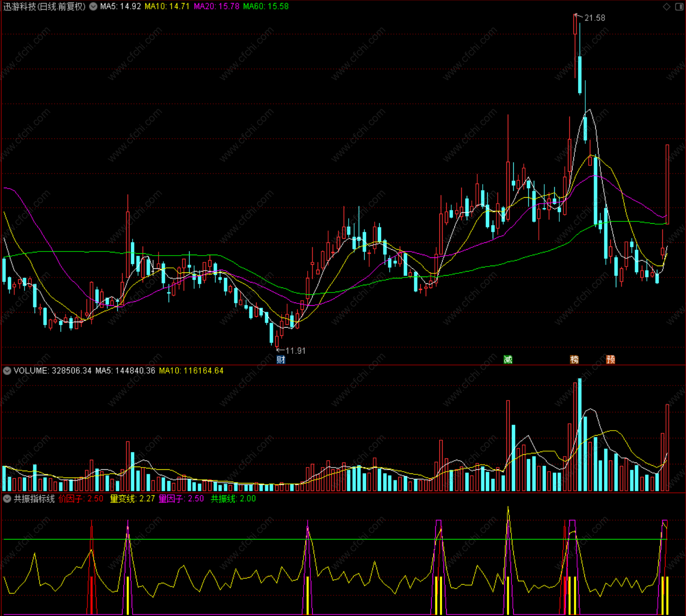686x616 pixels.
Task: Select the 共振指标线 indicator name
Action: pyautogui.click(x=34, y=499)
